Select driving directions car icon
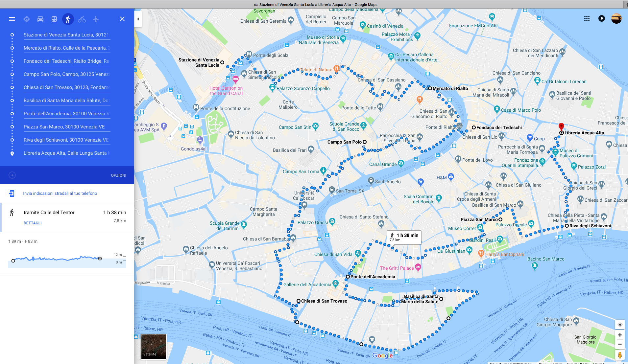This screenshot has width=628, height=364. pos(40,19)
